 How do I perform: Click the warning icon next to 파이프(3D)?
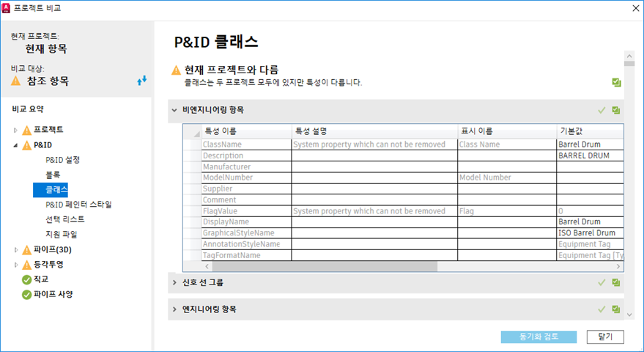pos(26,249)
